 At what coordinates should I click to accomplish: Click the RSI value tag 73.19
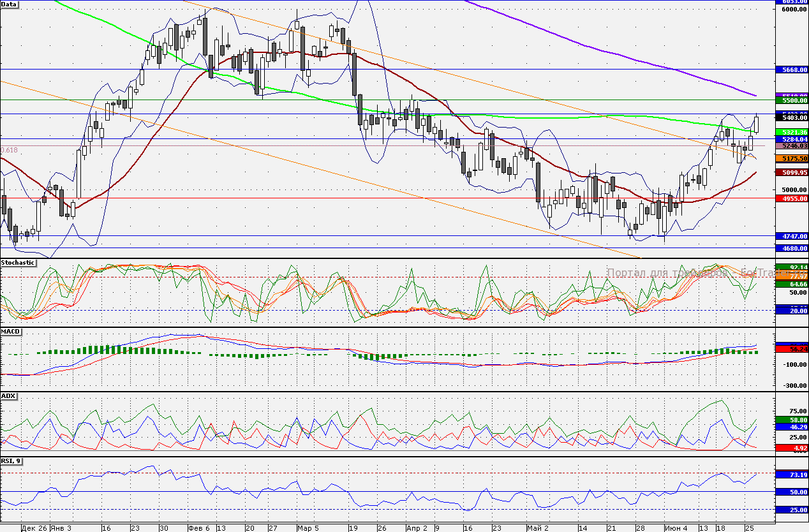click(791, 475)
